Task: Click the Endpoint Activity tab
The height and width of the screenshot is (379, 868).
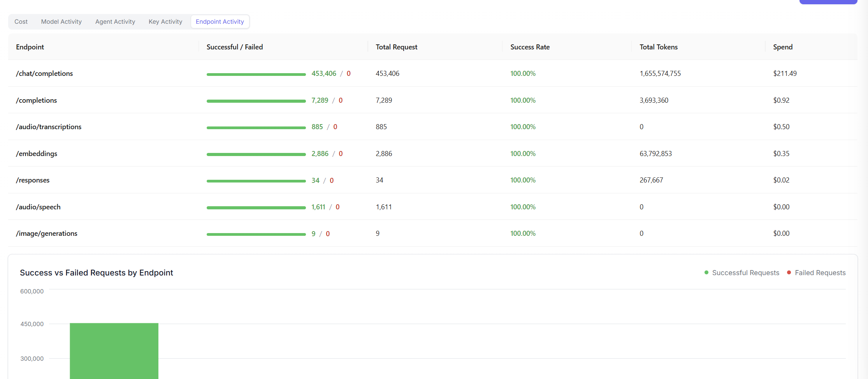Action: pyautogui.click(x=220, y=22)
